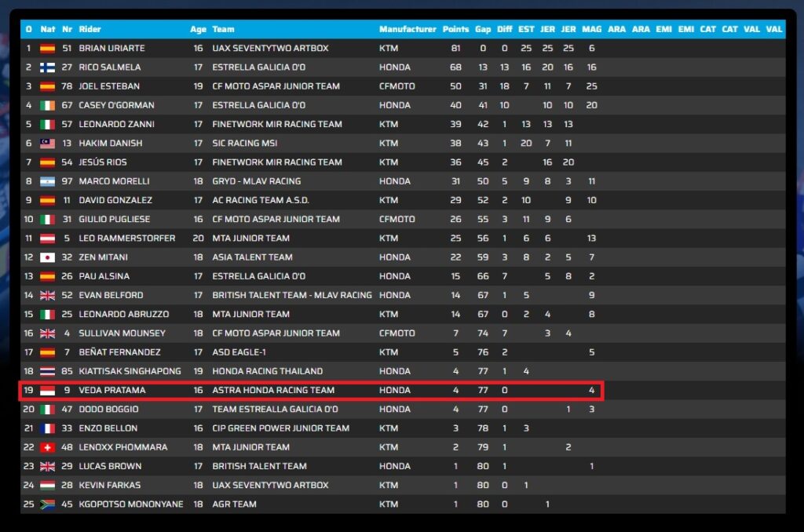The width and height of the screenshot is (804, 532).
Task: Select rider name JOEL ESTEBAN
Action: coord(109,86)
